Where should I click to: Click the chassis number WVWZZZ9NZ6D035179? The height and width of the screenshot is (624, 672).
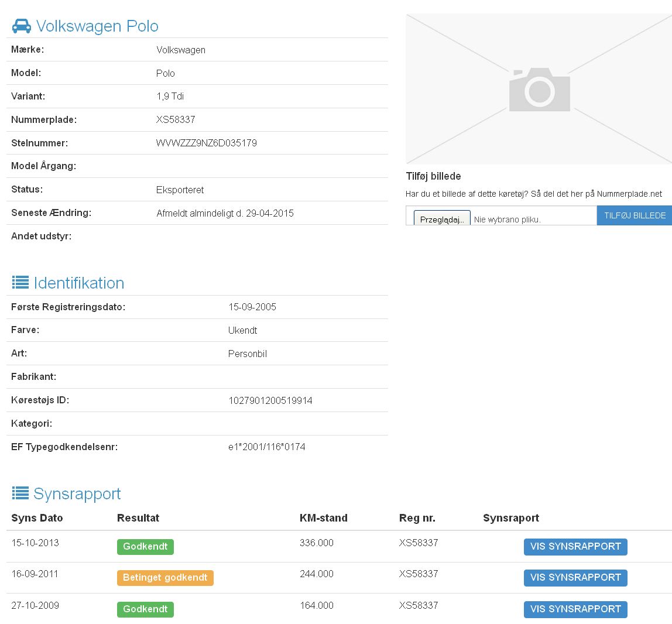pyautogui.click(x=207, y=143)
